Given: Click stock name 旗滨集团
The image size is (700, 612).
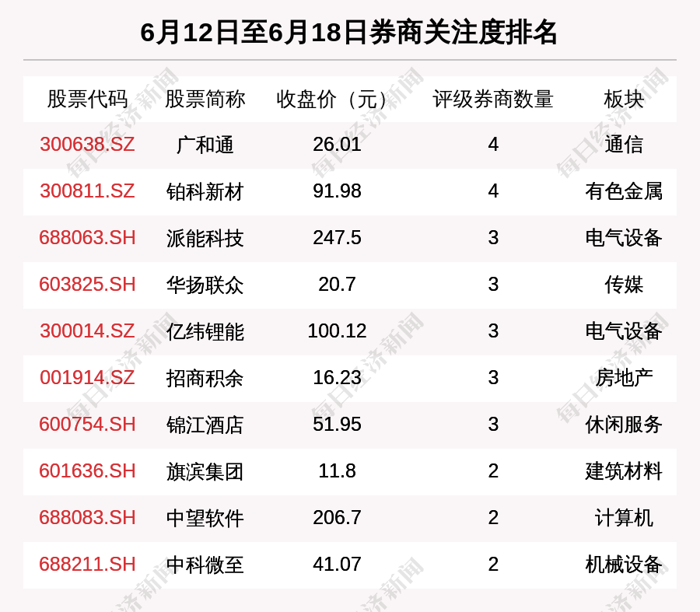Looking at the screenshot, I should (x=205, y=471).
